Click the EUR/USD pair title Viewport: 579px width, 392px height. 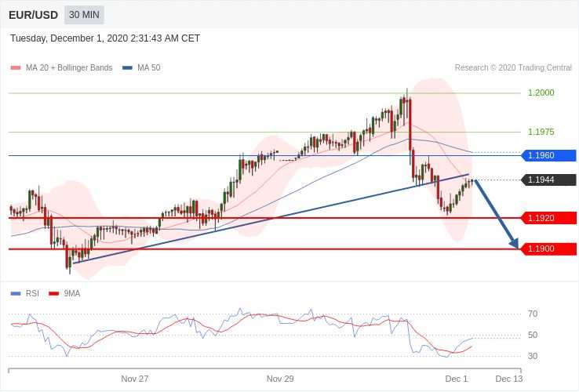point(33,15)
